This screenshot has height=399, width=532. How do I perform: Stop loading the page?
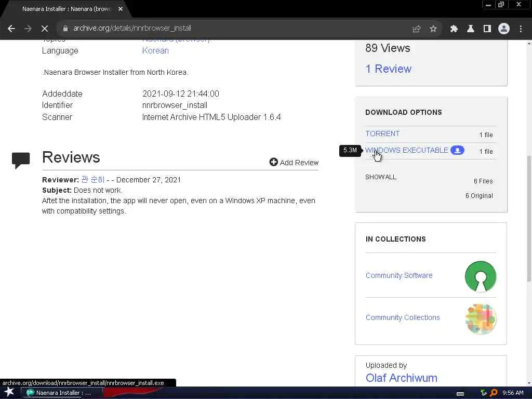tap(45, 29)
